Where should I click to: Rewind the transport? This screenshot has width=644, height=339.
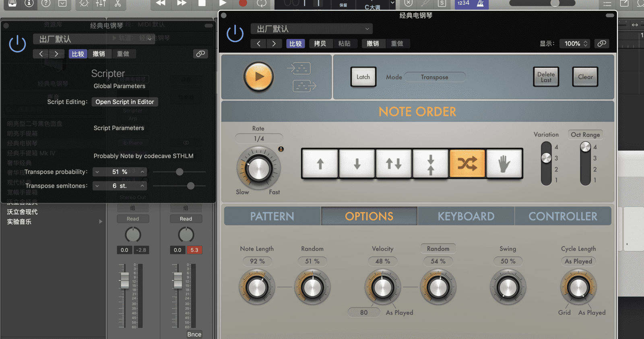point(161,3)
